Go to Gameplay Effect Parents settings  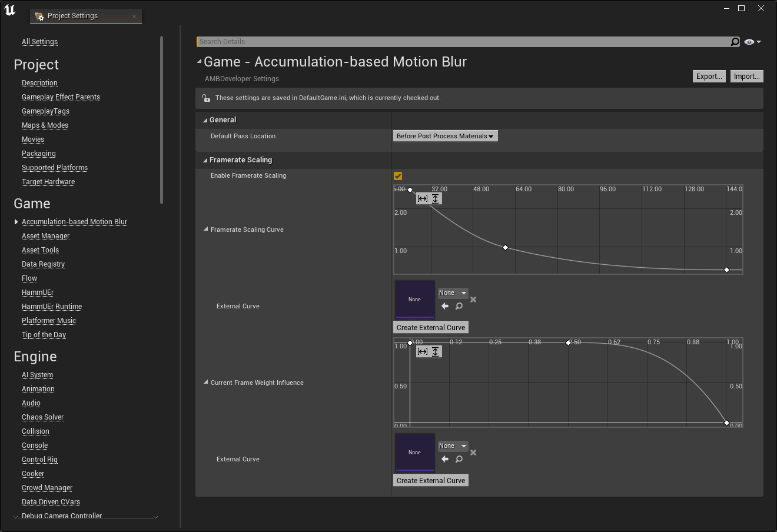61,97
